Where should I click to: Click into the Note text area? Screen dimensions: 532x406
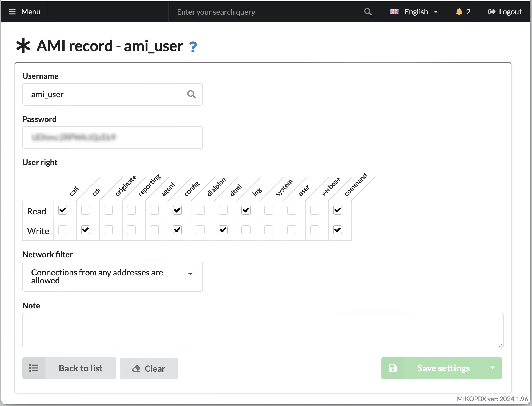[x=263, y=330]
